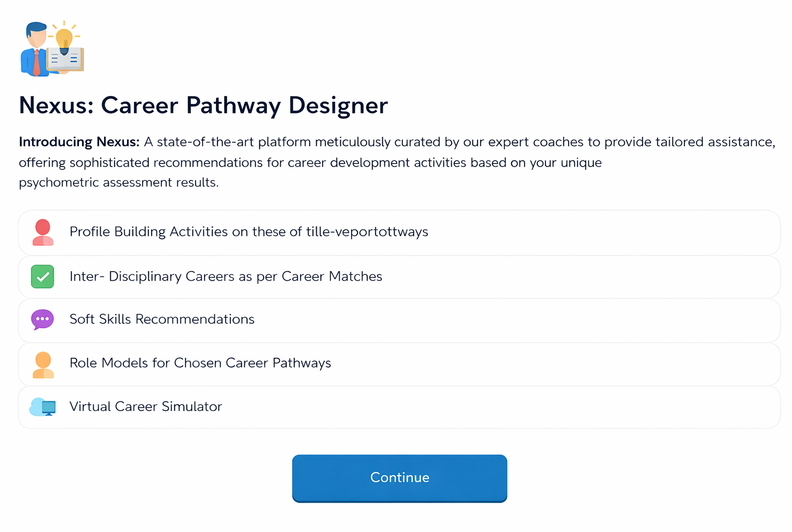The image size is (792, 532).
Task: Select the Profile Building Activities label
Action: click(x=249, y=232)
